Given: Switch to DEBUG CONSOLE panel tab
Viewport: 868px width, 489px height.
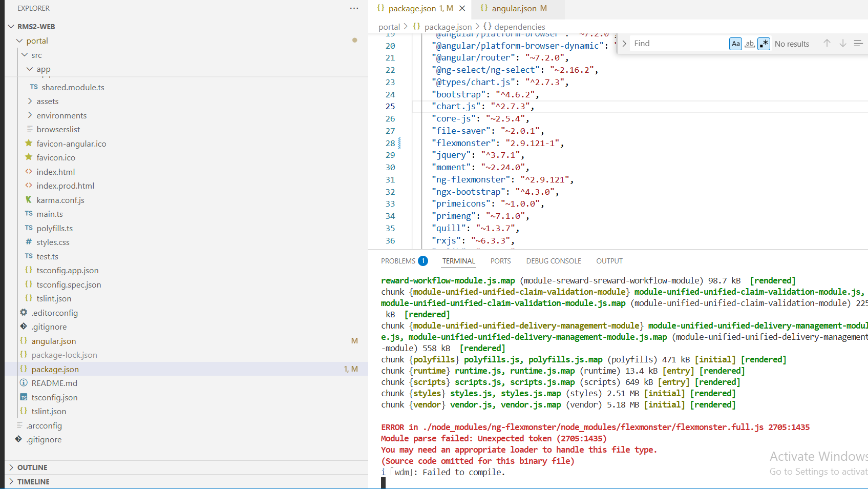Looking at the screenshot, I should click(553, 261).
